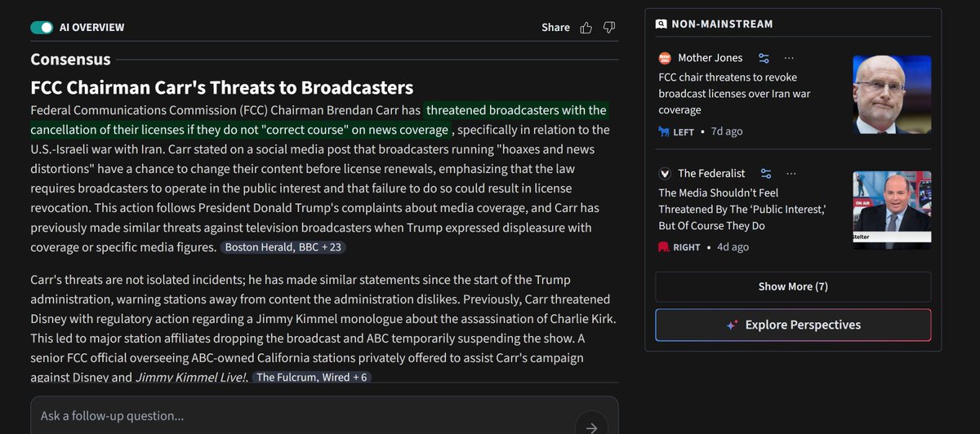Viewport: 980px width, 434px height.
Task: Click the Share button
Action: [x=555, y=27]
